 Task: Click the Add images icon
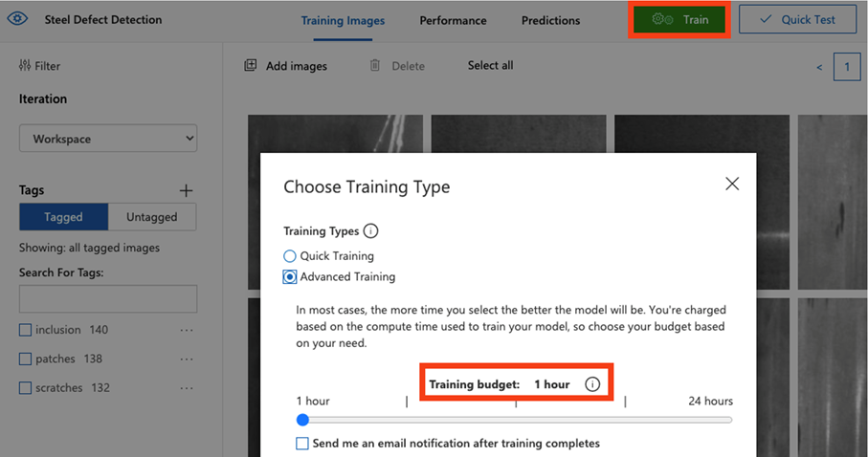pos(251,66)
